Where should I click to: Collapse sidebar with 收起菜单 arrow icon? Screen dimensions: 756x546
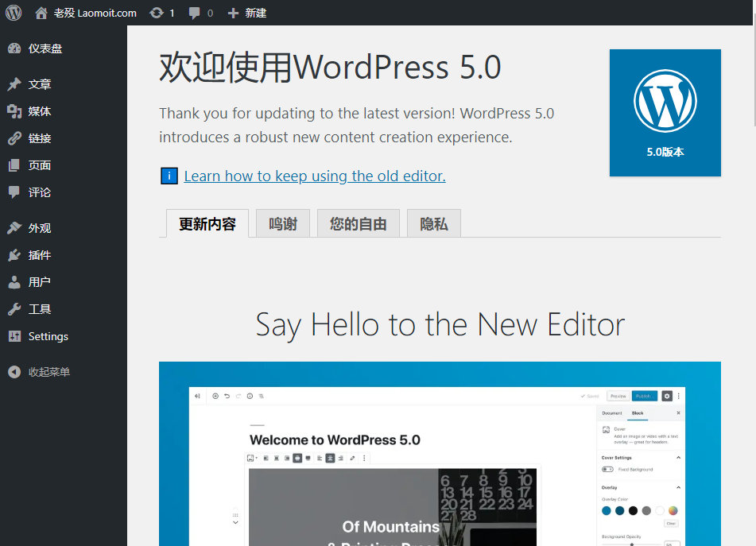pyautogui.click(x=14, y=371)
